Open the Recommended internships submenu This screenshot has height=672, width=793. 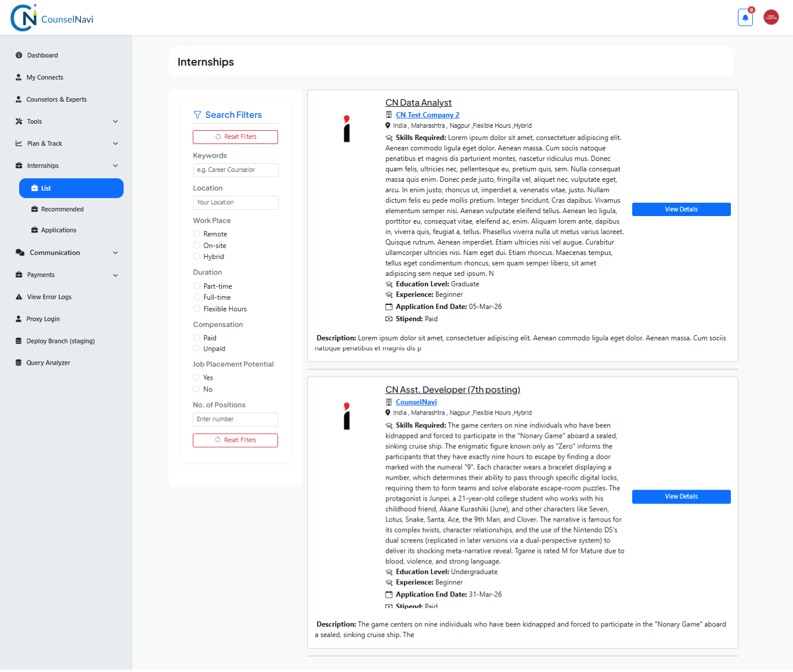[62, 209]
